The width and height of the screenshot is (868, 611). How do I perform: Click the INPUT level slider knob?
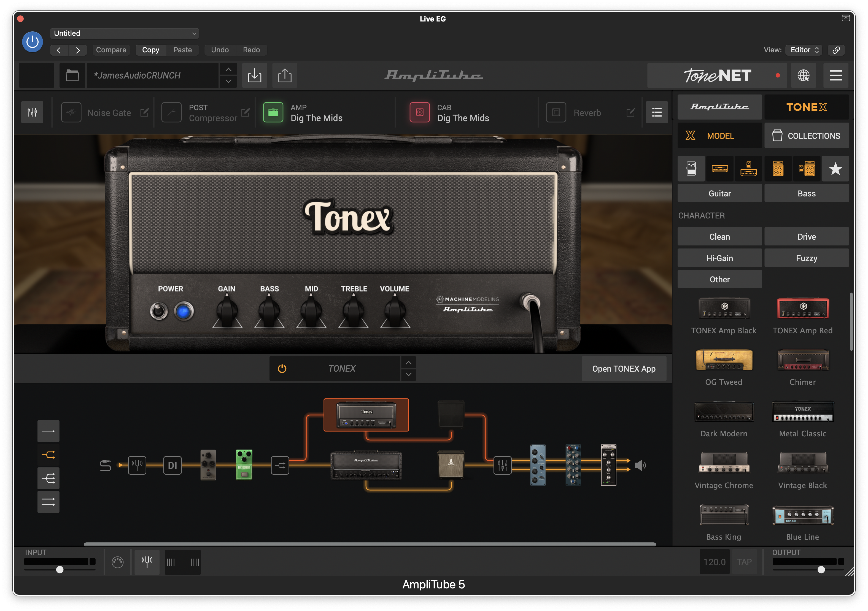coord(60,569)
